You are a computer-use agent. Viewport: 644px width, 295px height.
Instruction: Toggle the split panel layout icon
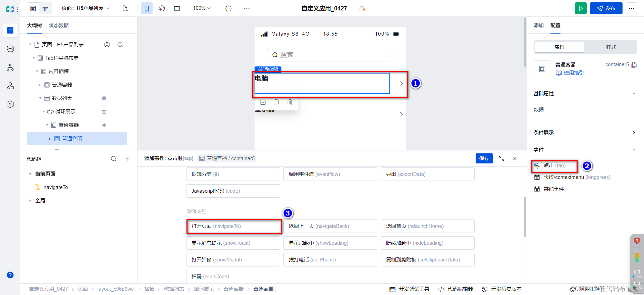click(x=45, y=8)
